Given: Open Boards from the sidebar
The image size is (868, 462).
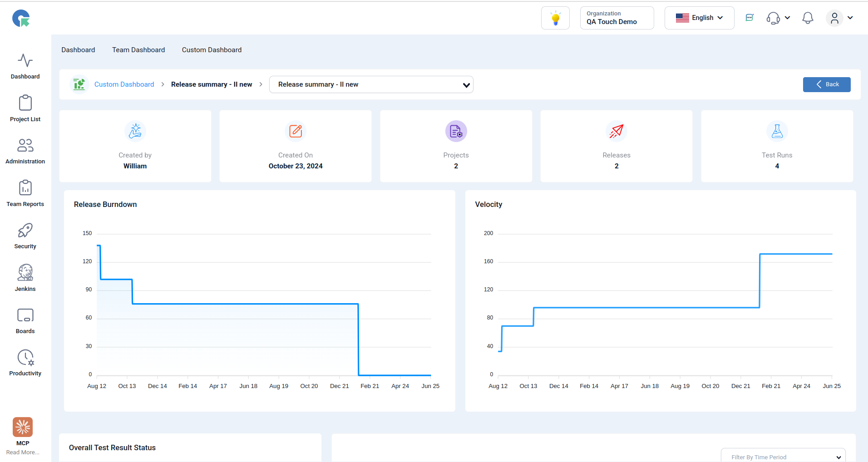Looking at the screenshot, I should click(x=25, y=315).
